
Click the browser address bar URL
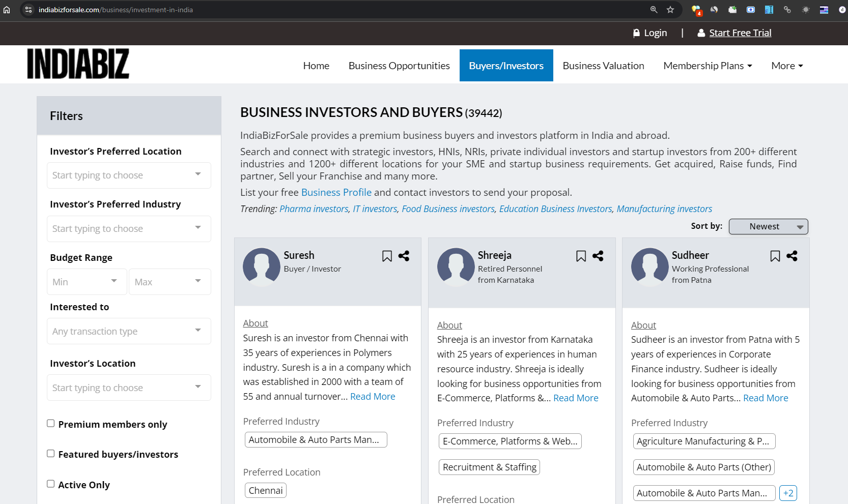point(116,10)
